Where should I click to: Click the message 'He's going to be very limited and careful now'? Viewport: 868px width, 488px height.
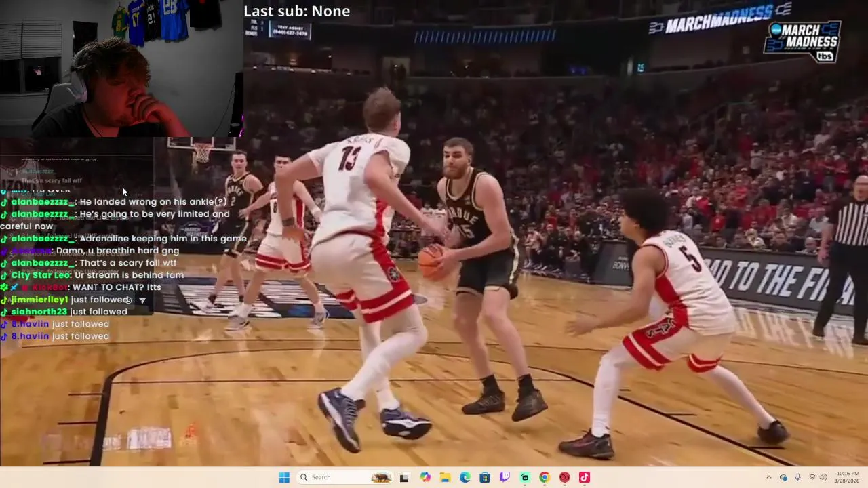[x=115, y=220]
